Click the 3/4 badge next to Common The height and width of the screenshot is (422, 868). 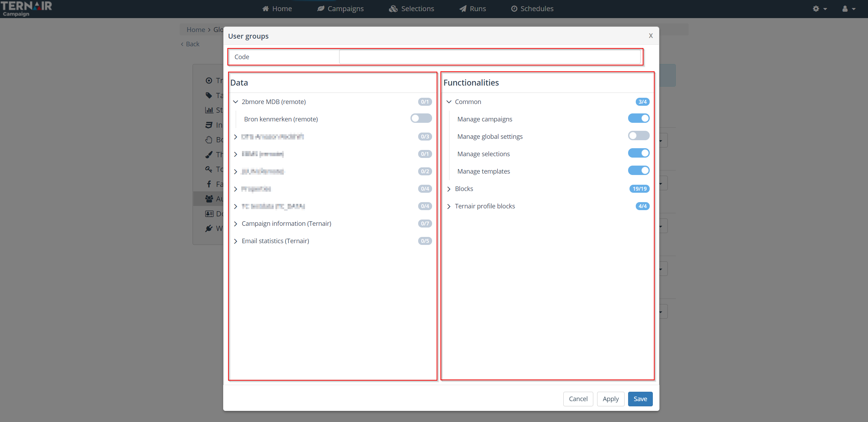point(642,102)
